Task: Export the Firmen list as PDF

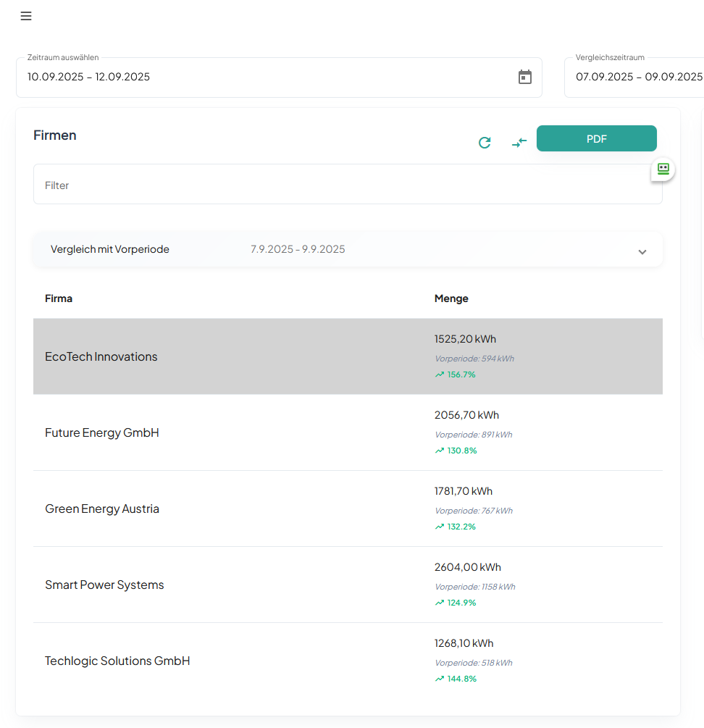Action: click(x=596, y=138)
